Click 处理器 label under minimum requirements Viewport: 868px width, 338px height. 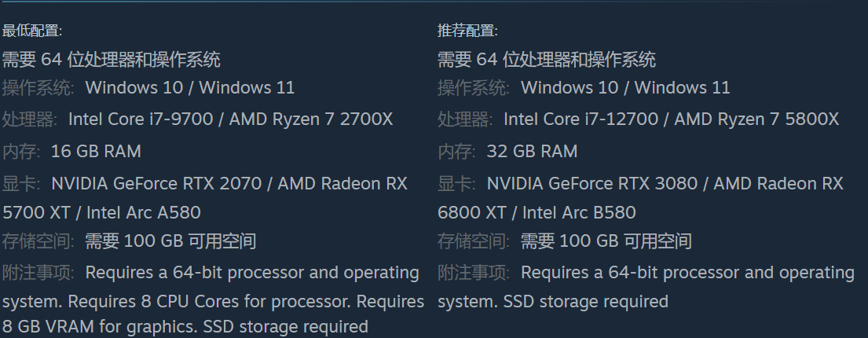click(29, 119)
